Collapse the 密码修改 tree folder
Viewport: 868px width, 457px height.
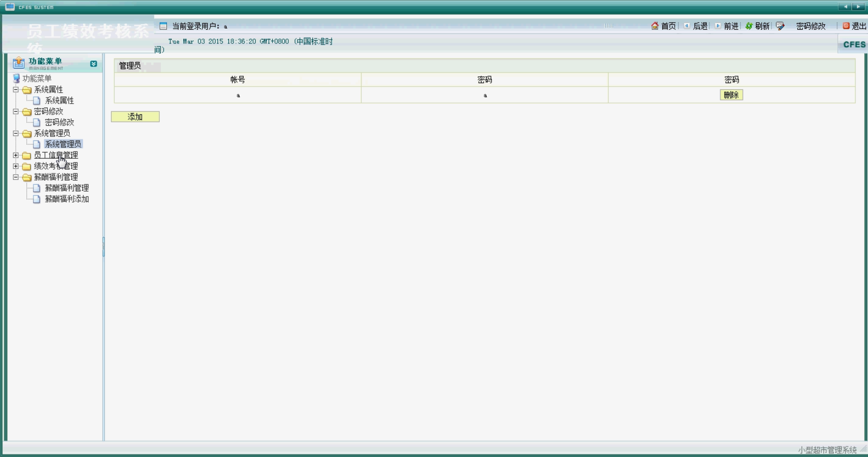[x=16, y=111]
